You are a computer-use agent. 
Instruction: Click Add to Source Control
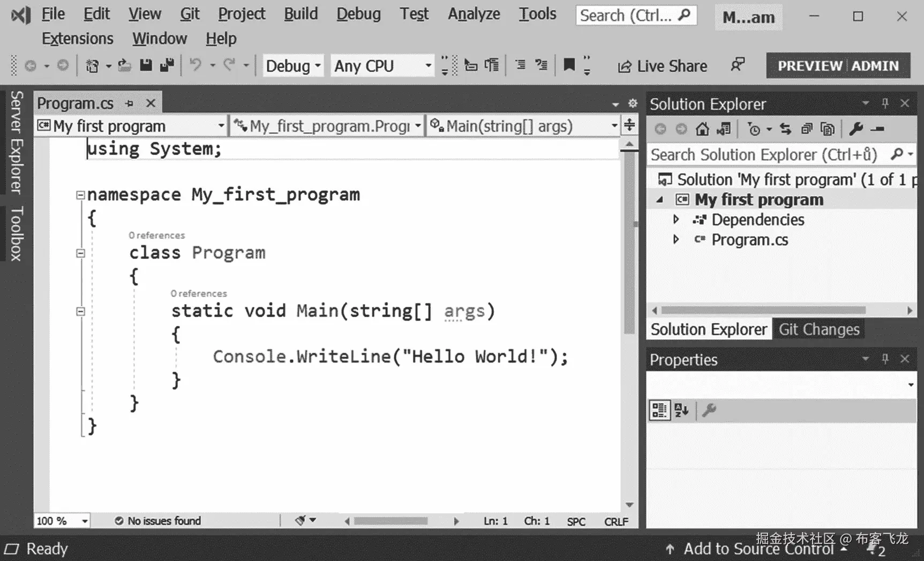(759, 548)
